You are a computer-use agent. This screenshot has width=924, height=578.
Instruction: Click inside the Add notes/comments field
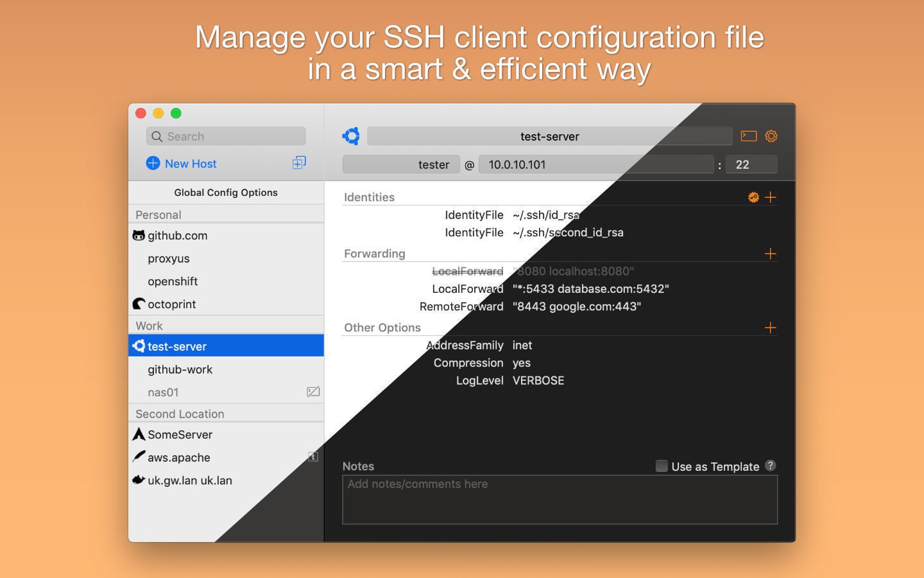[x=560, y=500]
